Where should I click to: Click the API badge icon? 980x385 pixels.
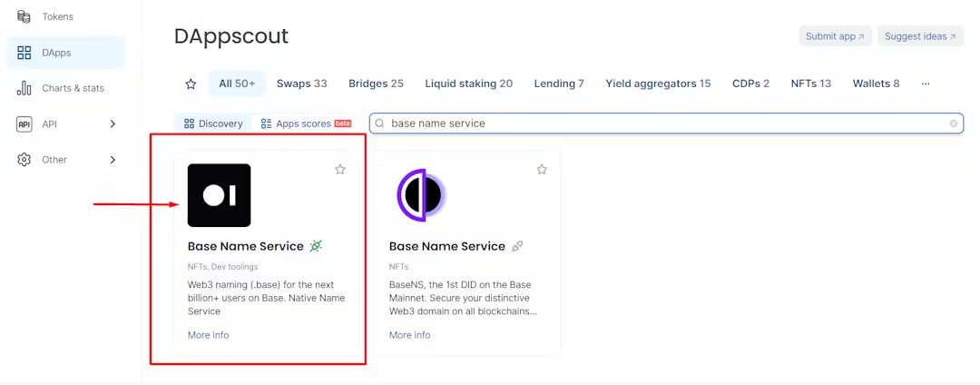[24, 123]
